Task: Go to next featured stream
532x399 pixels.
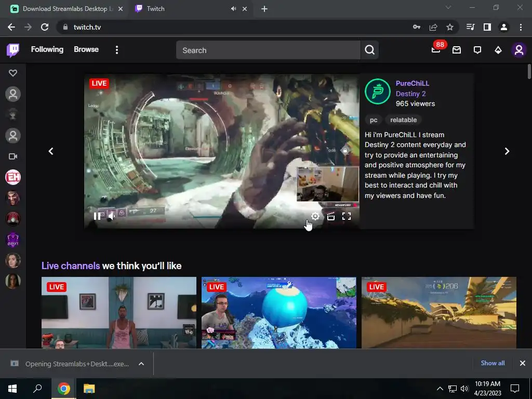Action: click(507, 151)
